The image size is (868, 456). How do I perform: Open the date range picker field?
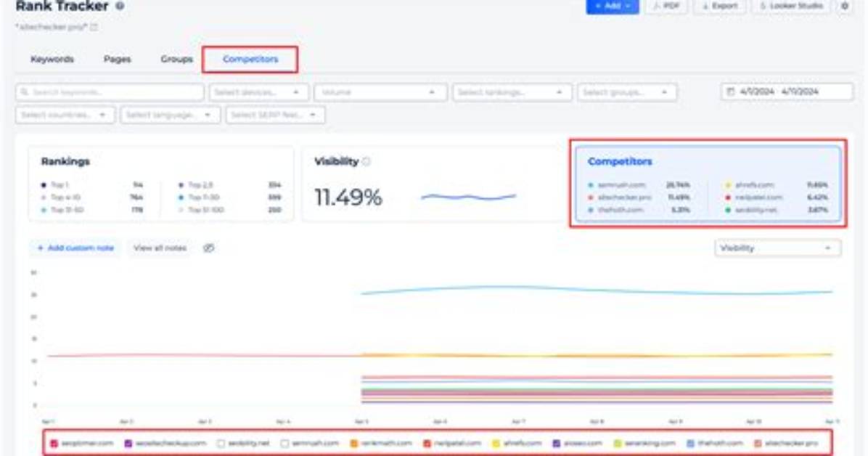click(x=787, y=91)
